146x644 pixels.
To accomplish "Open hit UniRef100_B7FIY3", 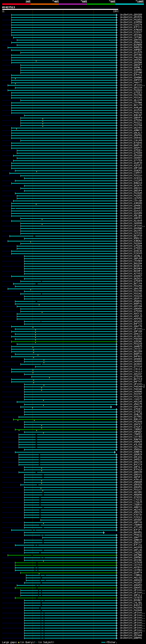I will tap(131, 27).
